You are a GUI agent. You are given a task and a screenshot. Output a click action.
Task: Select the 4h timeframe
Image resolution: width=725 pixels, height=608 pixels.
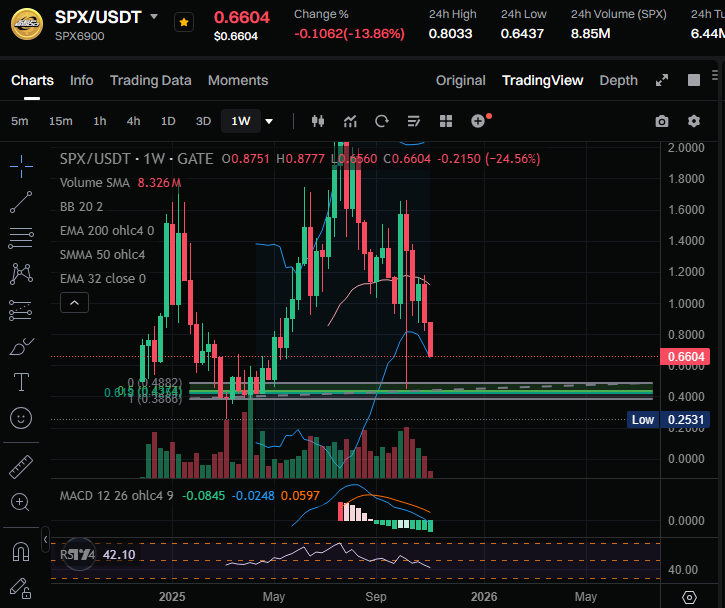pos(133,121)
